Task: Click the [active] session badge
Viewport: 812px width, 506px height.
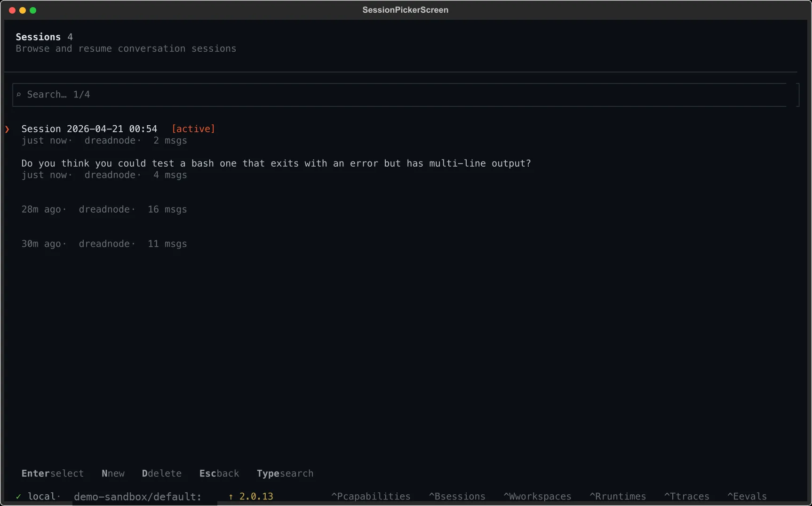Action: point(193,129)
